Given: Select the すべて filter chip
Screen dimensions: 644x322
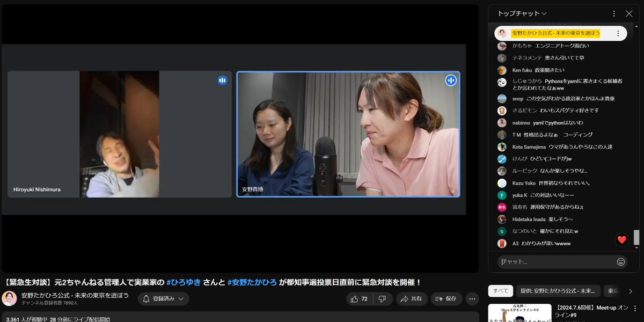Looking at the screenshot, I should tap(500, 291).
